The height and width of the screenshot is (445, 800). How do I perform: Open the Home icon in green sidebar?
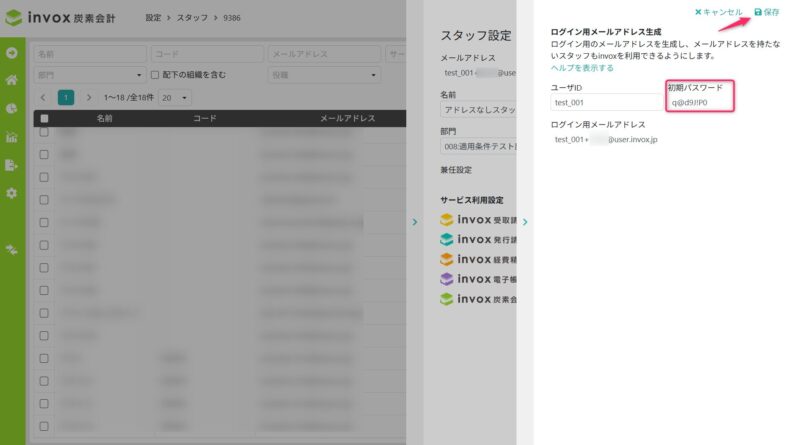click(x=12, y=80)
